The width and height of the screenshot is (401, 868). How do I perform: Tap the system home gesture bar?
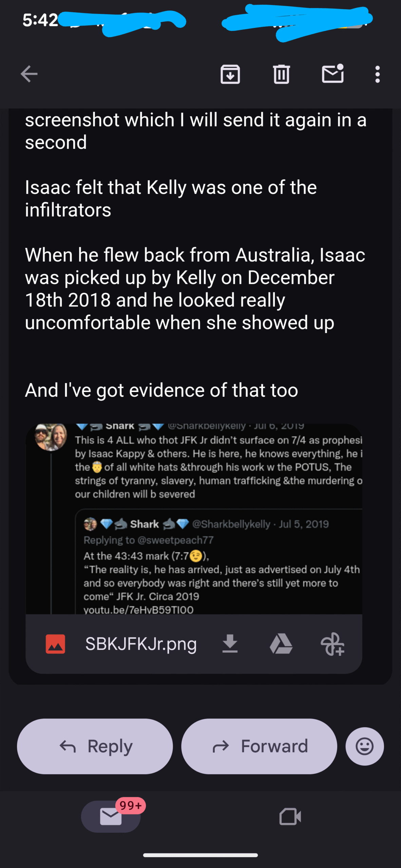point(200,855)
